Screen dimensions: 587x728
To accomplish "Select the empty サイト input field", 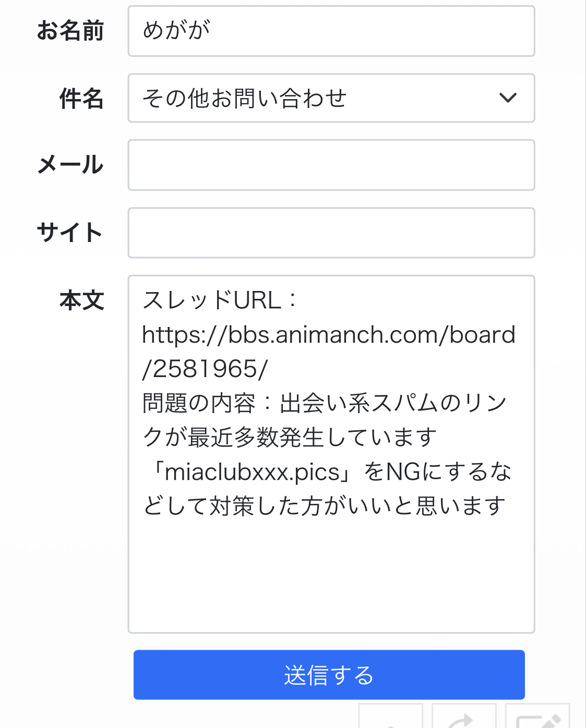I will click(331, 233).
